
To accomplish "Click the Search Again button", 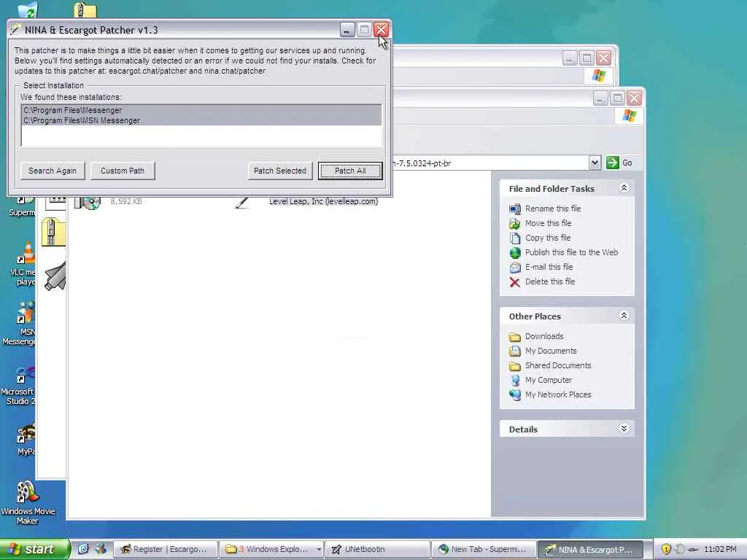I will 53,171.
